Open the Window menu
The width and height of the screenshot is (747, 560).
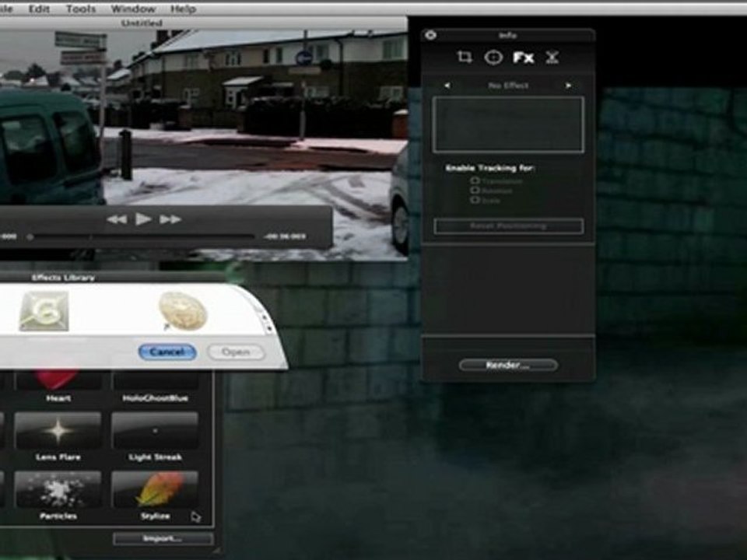pos(133,9)
